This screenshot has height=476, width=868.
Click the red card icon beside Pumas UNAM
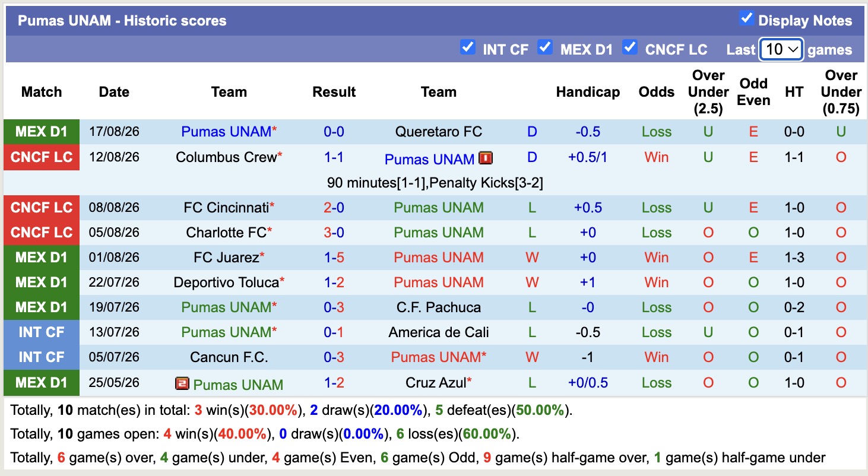click(486, 158)
